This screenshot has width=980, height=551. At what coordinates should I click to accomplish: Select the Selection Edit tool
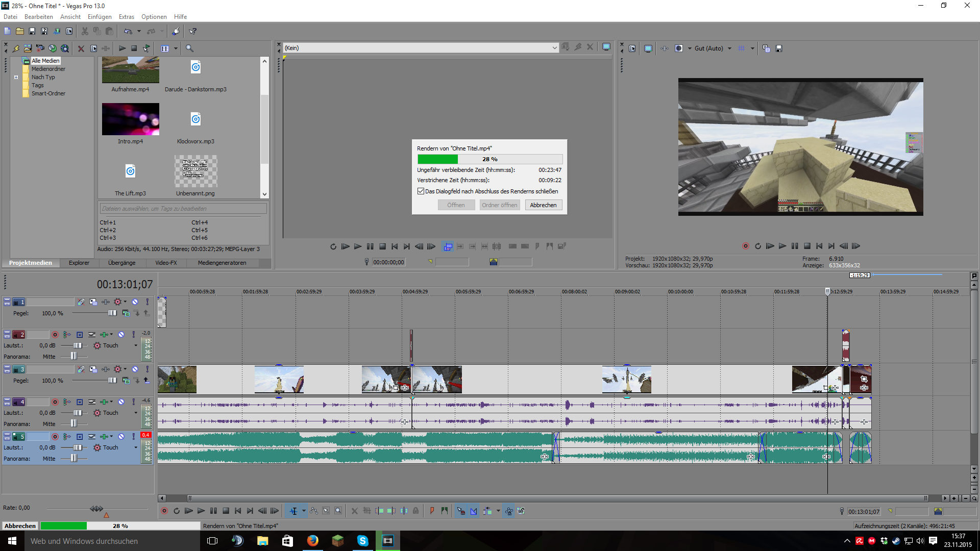point(326,511)
